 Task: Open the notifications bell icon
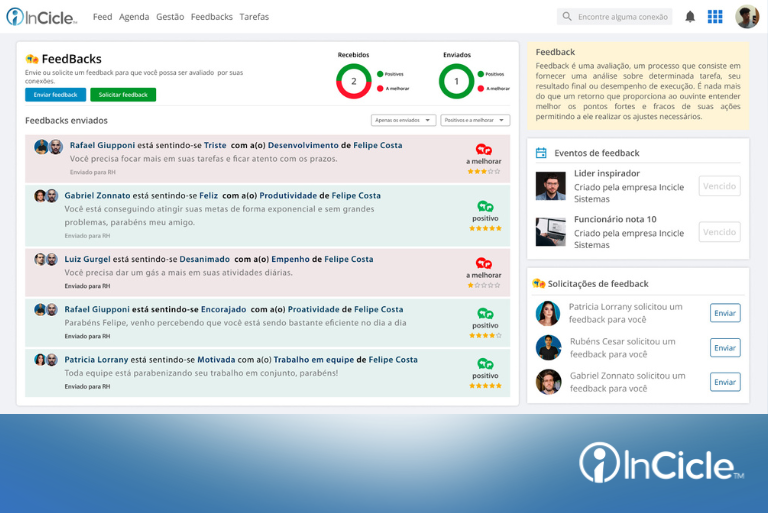[690, 17]
